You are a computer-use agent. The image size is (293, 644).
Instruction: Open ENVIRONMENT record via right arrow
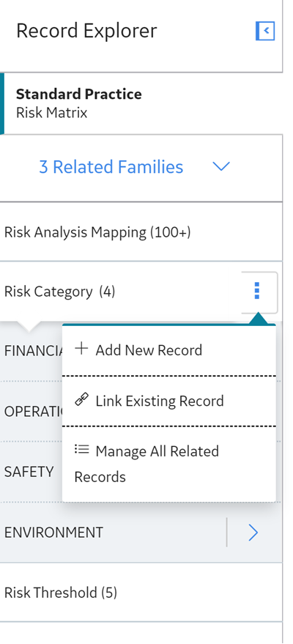tap(253, 533)
